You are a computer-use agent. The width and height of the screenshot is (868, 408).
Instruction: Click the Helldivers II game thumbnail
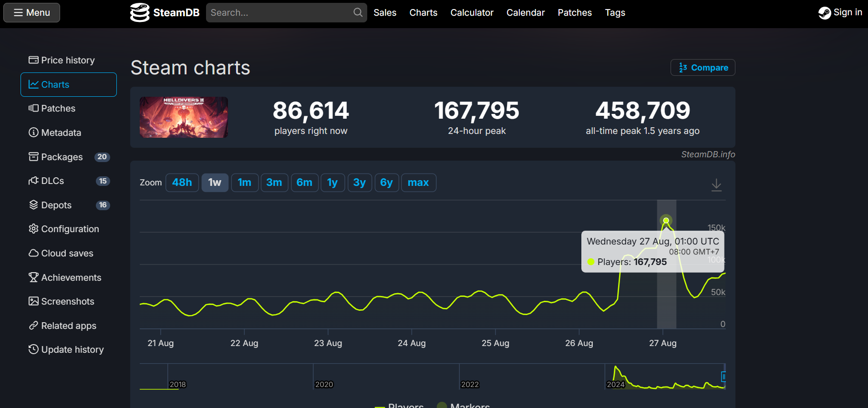point(184,117)
